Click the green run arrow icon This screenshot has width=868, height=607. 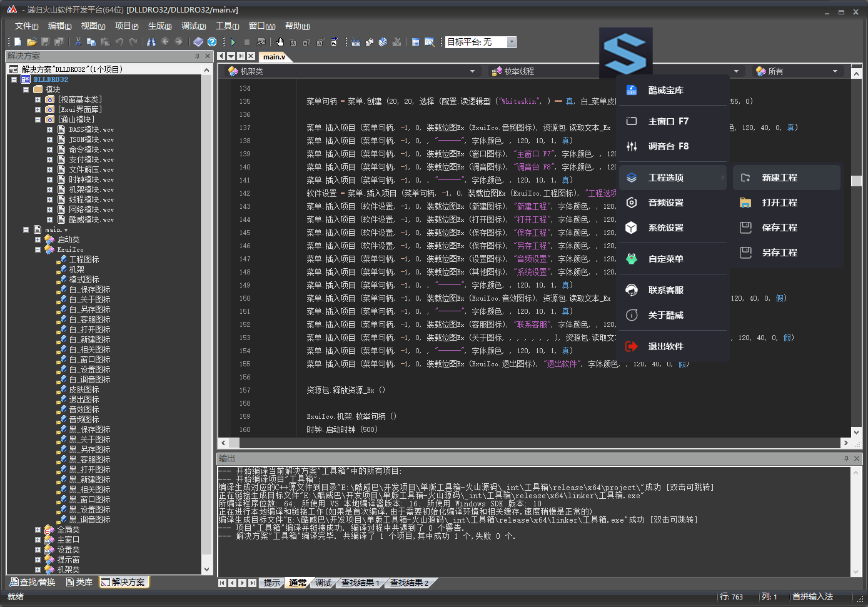(x=233, y=42)
